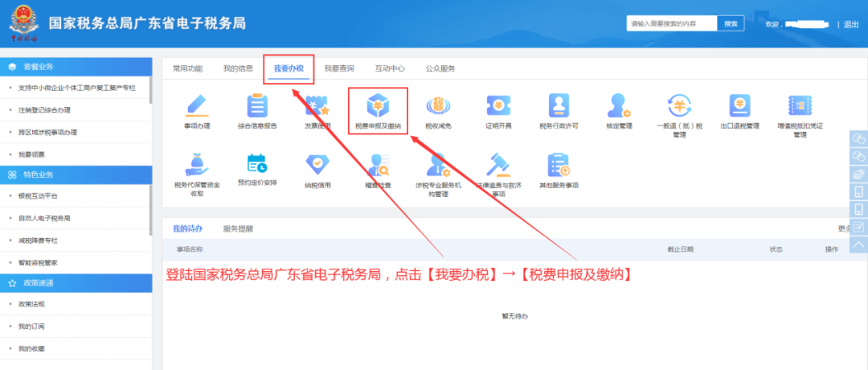Open the 其他服务事项 icon
The height and width of the screenshot is (370, 868).
click(x=559, y=165)
